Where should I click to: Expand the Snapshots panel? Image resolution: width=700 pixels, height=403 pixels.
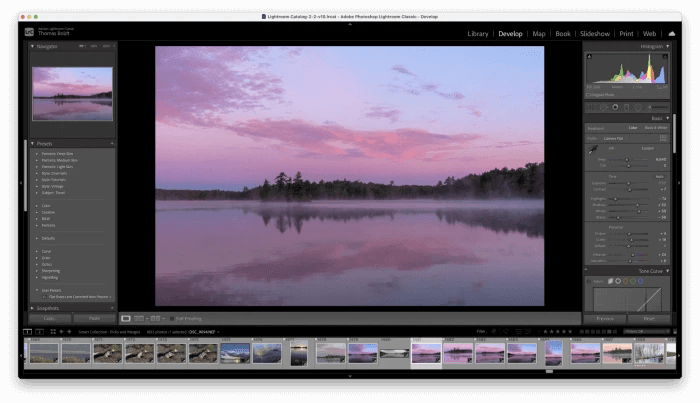(32, 308)
